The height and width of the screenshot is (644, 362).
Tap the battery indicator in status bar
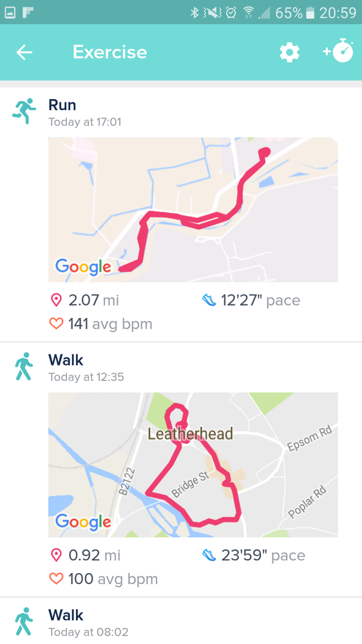[x=310, y=13]
